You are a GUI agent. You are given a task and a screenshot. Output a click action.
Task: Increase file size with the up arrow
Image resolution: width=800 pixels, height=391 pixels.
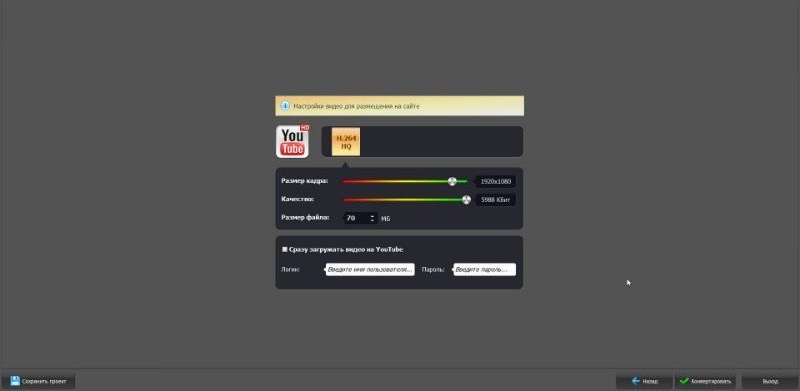pos(372,216)
